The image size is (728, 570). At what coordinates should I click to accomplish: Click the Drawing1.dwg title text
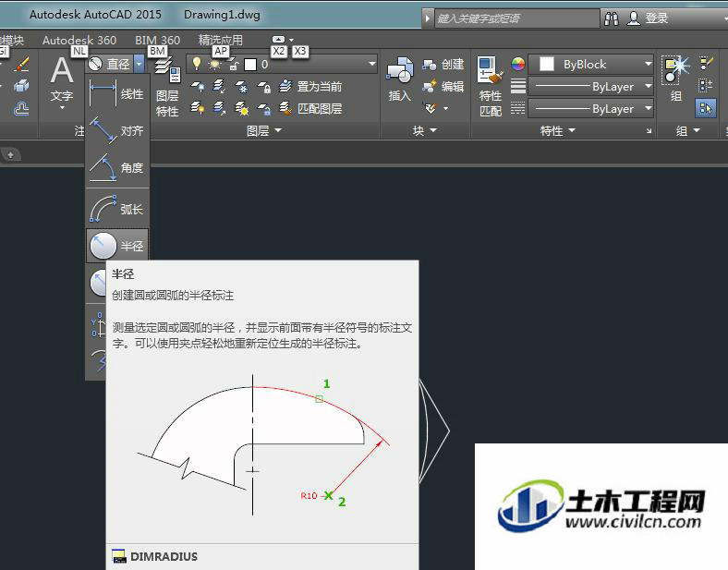[222, 15]
